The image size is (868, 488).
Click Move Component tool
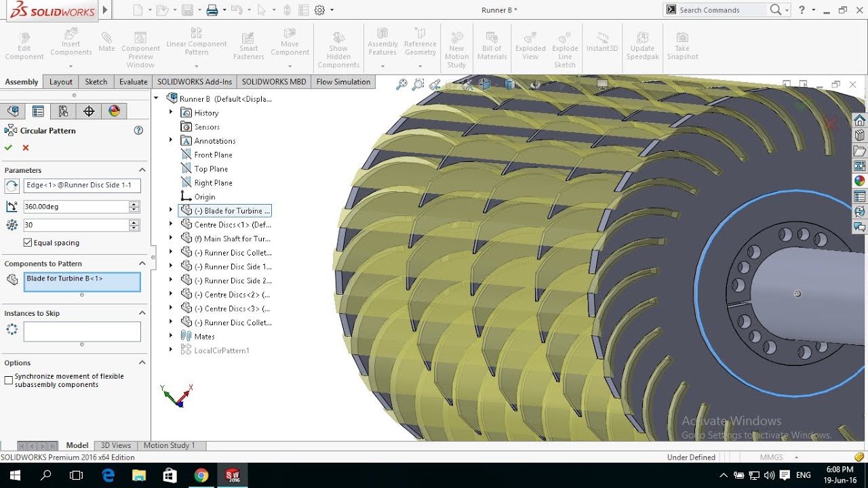point(290,43)
